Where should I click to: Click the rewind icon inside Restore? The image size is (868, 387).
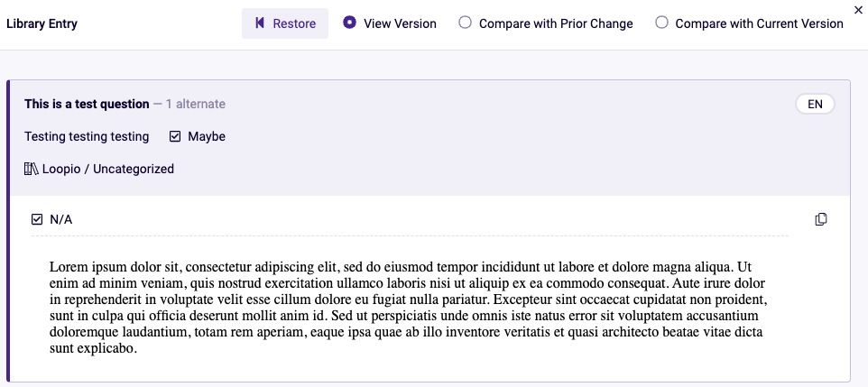pos(260,23)
